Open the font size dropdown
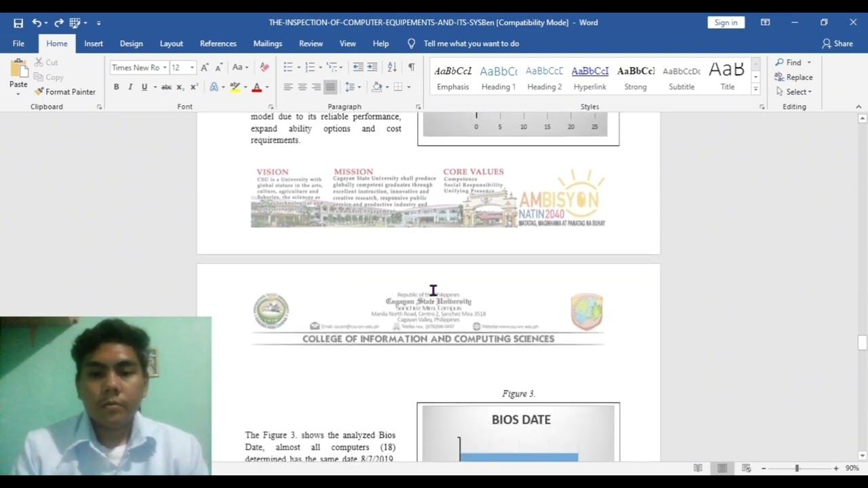The height and width of the screenshot is (488, 868). (x=192, y=68)
